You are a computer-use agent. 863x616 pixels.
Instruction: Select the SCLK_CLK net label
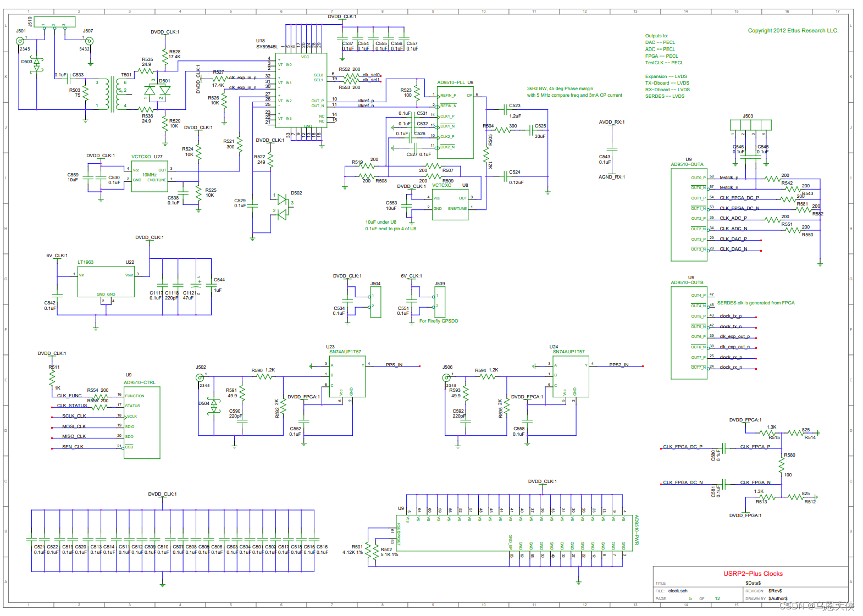coord(74,416)
